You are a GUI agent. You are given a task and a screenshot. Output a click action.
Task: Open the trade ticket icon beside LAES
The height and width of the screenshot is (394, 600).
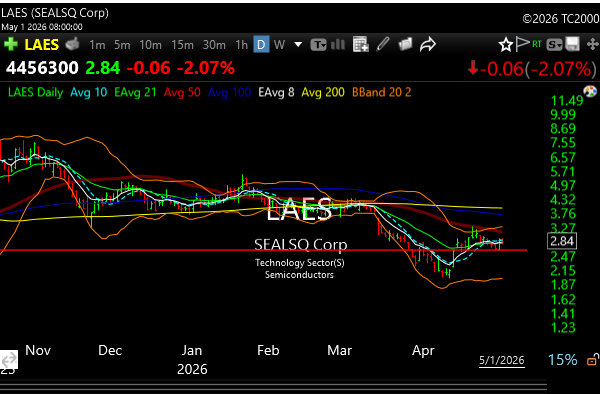click(x=72, y=44)
